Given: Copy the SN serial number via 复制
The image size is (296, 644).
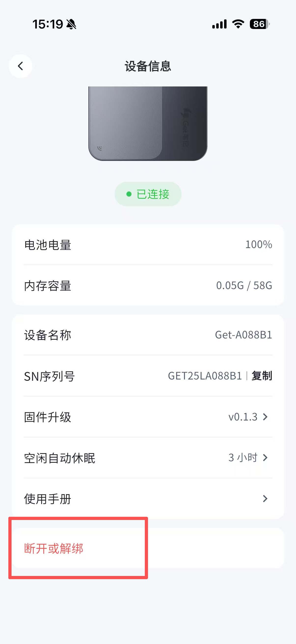Looking at the screenshot, I should tap(262, 376).
